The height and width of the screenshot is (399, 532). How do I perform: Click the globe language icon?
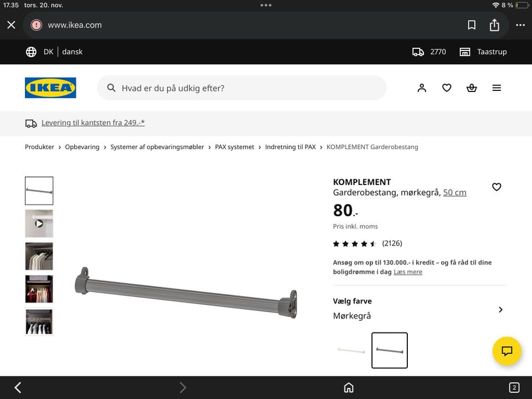coord(31,52)
